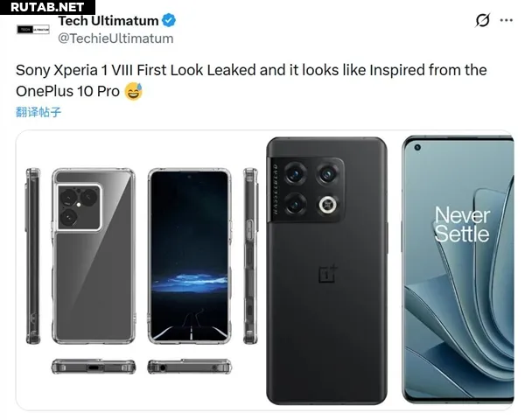
Task: Click the Chinese translate post link
Action: coord(38,112)
